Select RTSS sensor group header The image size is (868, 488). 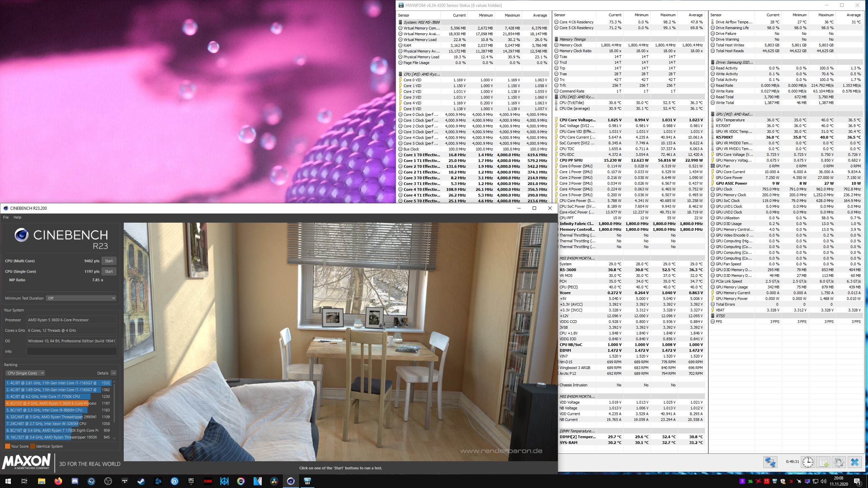pos(787,316)
